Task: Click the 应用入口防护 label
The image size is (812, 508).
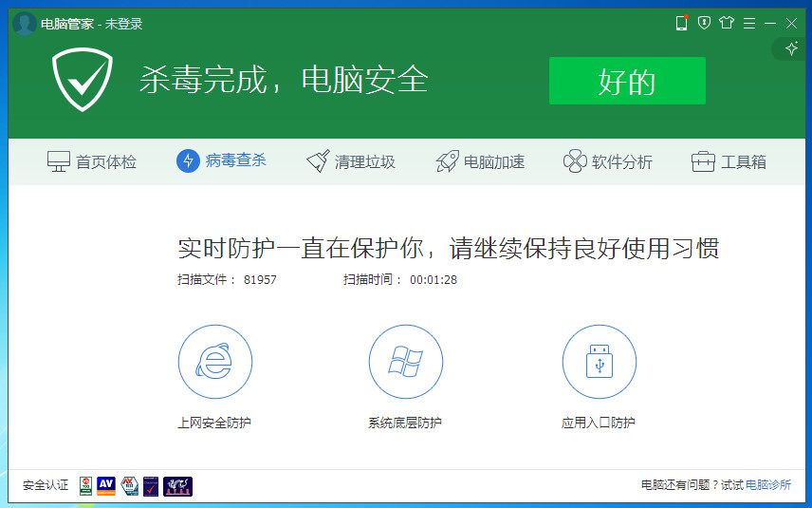Action: point(599,423)
